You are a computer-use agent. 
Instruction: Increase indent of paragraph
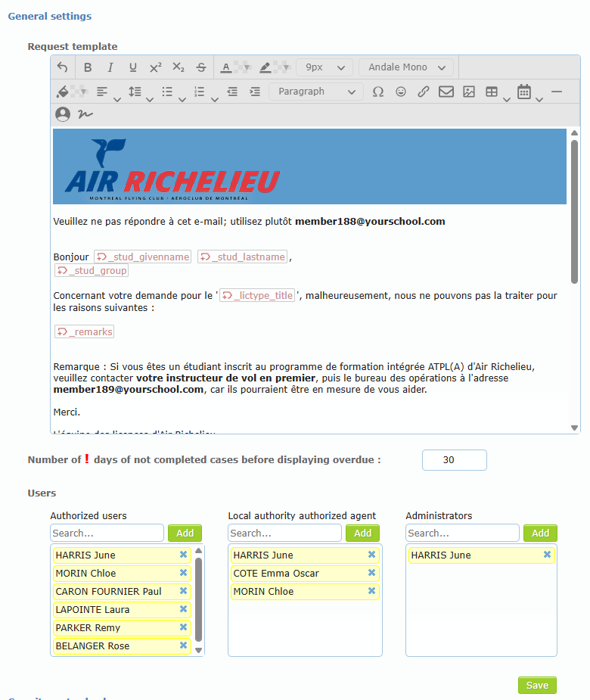(255, 92)
